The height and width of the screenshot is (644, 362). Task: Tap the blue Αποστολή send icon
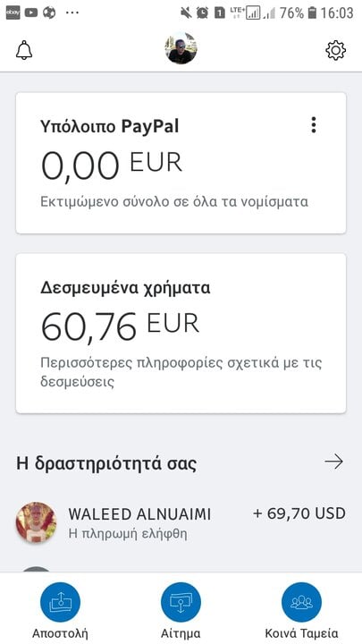[x=61, y=602]
